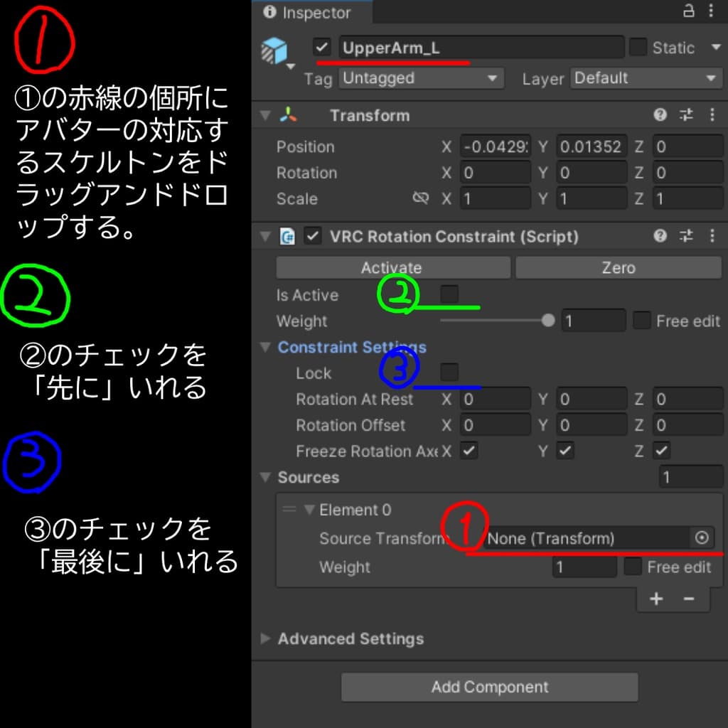Open the object icon dropdown arrow
Image resolution: width=728 pixels, height=728 pixels.
(x=291, y=66)
